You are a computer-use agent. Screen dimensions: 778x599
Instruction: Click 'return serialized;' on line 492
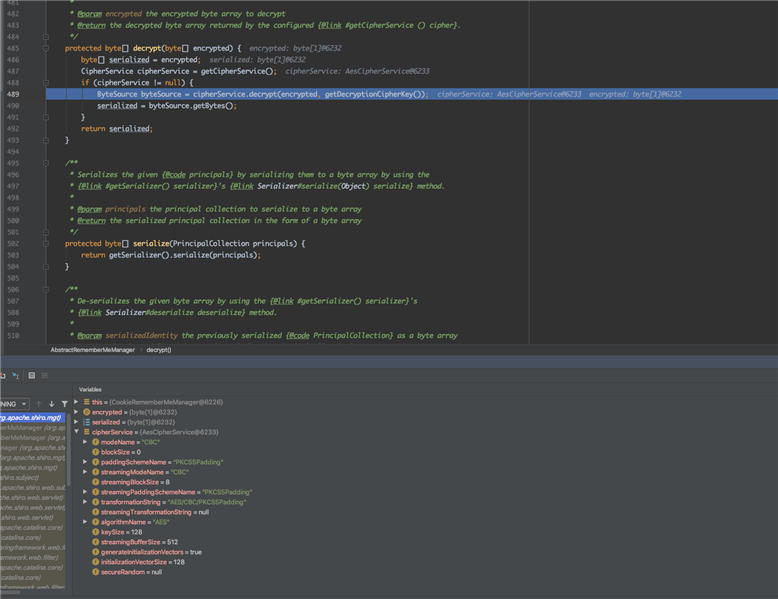coord(117,129)
